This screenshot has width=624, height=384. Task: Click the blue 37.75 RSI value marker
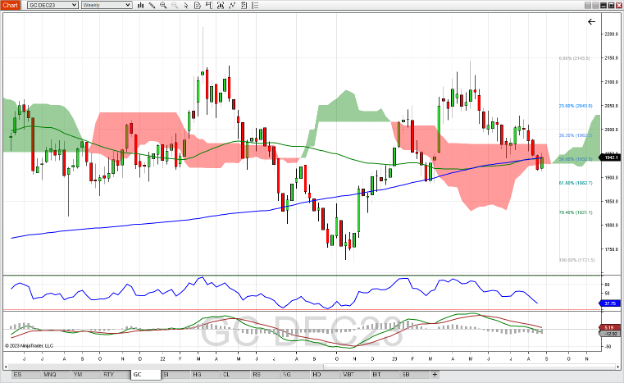610,304
